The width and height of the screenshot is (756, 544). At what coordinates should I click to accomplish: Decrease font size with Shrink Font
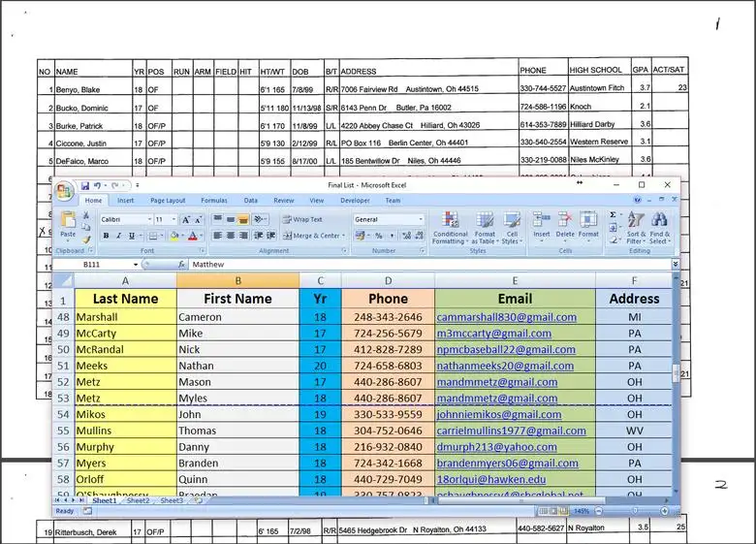(x=198, y=220)
